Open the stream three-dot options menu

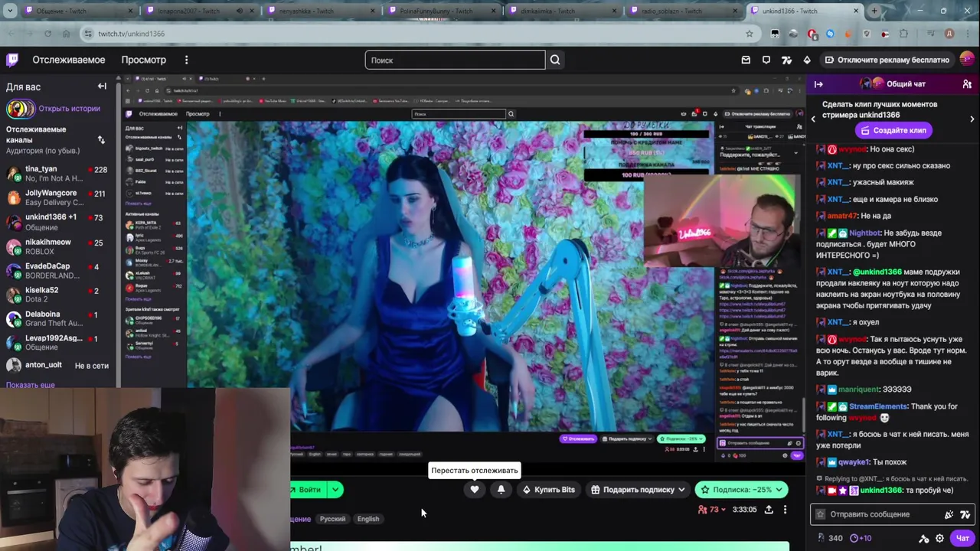pos(785,510)
